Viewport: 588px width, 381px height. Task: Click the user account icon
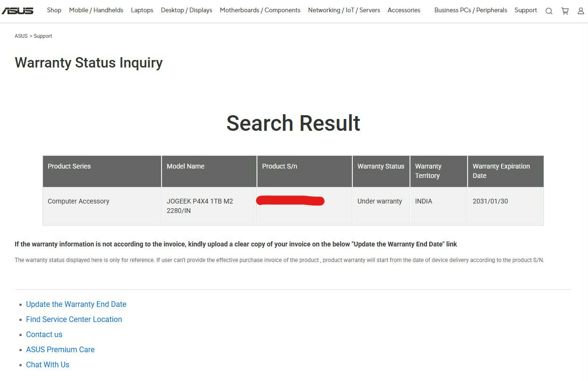pyautogui.click(x=581, y=11)
